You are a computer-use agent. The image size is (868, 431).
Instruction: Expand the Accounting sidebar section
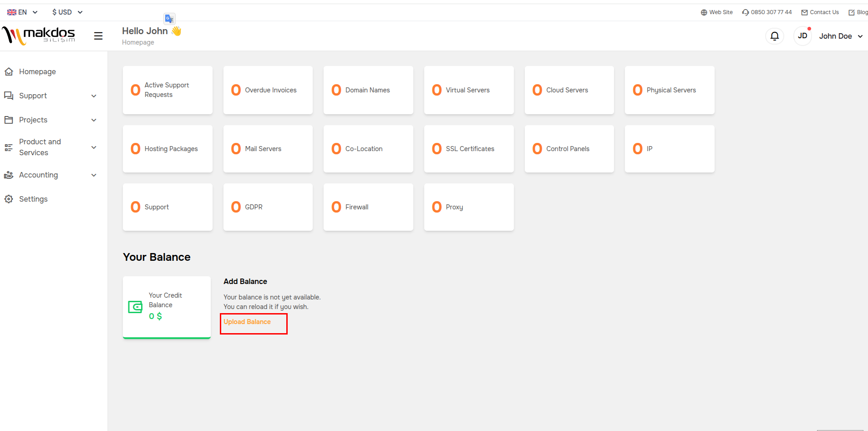tap(50, 175)
